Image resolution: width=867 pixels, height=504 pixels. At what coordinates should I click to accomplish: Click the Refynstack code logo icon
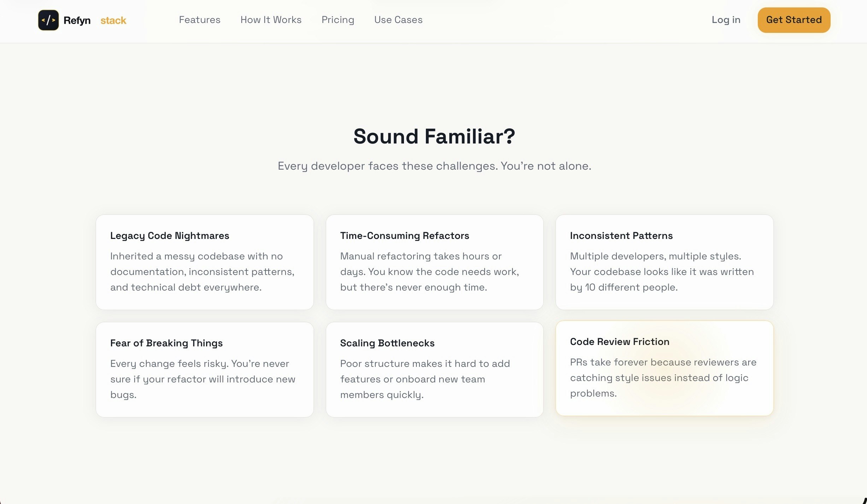coord(48,20)
